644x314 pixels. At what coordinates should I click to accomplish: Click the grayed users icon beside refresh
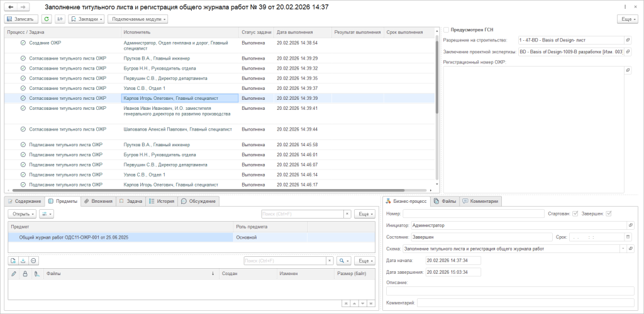click(x=60, y=19)
